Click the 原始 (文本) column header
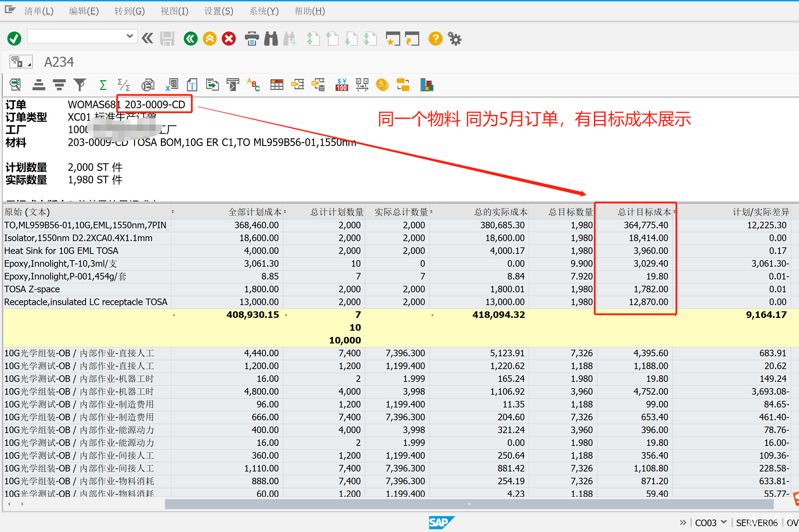Viewport: 799px width, 532px height. (x=87, y=212)
